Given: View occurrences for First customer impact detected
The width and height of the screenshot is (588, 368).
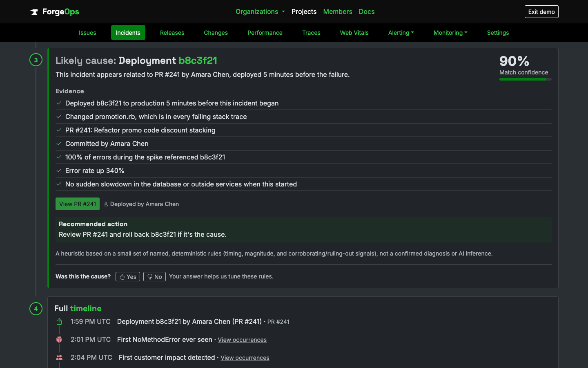Looking at the screenshot, I should [245, 358].
